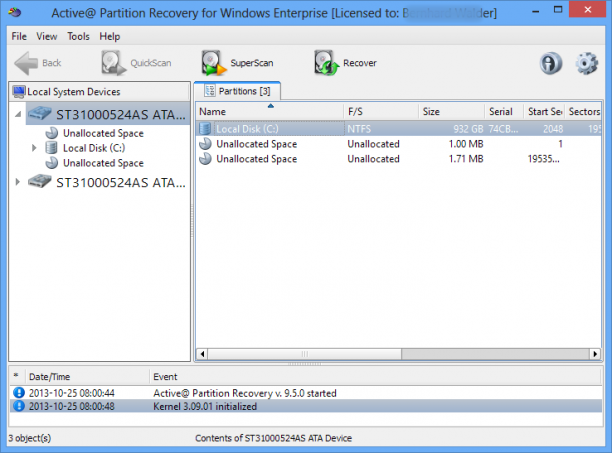Viewport: 612px width, 453px height.
Task: Click the Date/Time log column header
Action: click(x=87, y=377)
